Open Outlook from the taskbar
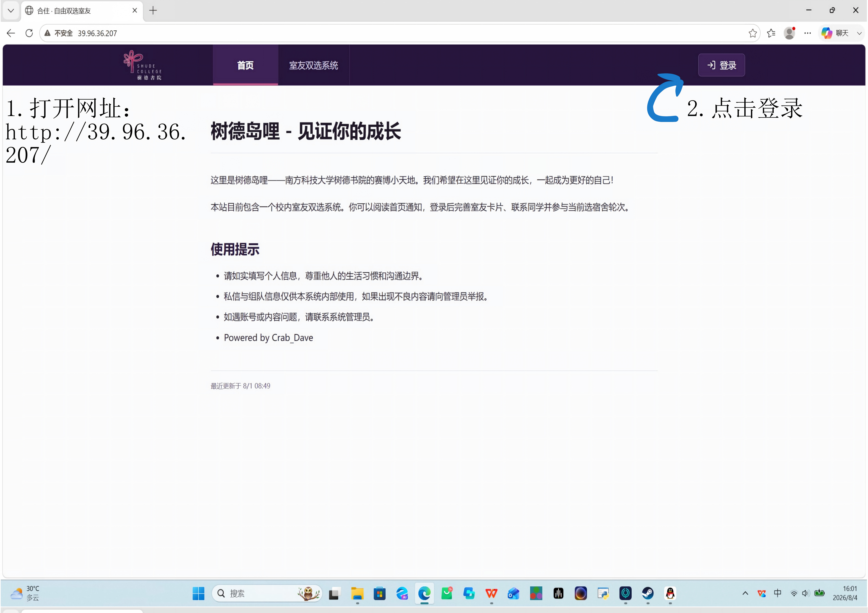The width and height of the screenshot is (868, 613). pos(513,593)
